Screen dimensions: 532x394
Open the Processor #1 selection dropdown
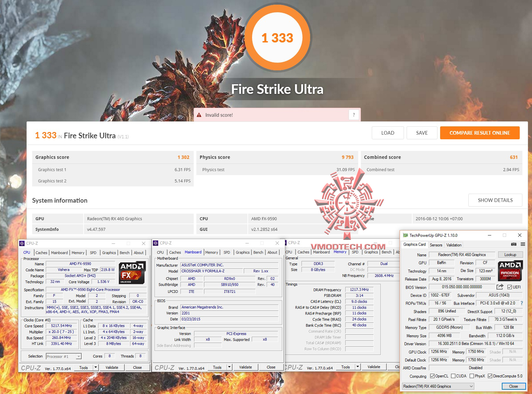point(64,356)
